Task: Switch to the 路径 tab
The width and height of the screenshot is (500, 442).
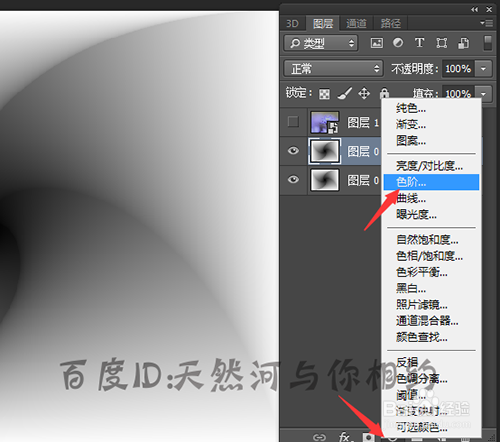Action: [390, 23]
